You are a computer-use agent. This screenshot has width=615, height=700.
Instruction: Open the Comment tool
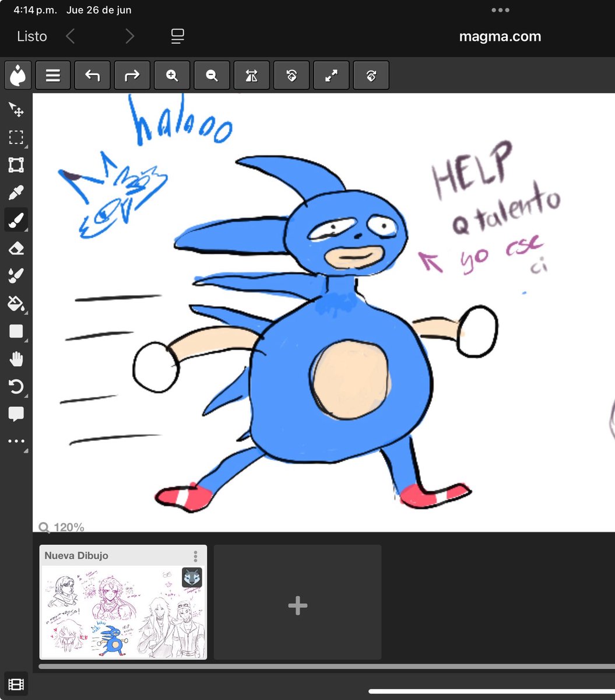click(16, 414)
